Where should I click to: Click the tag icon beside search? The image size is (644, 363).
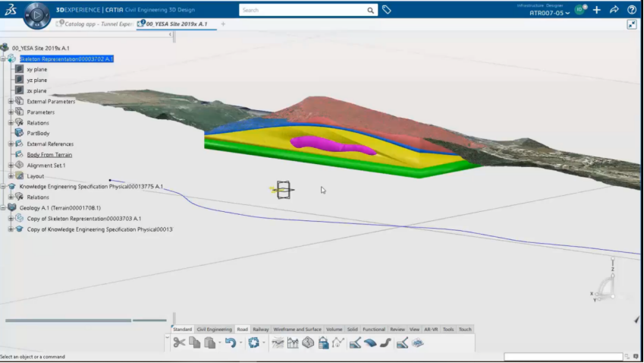(x=387, y=10)
